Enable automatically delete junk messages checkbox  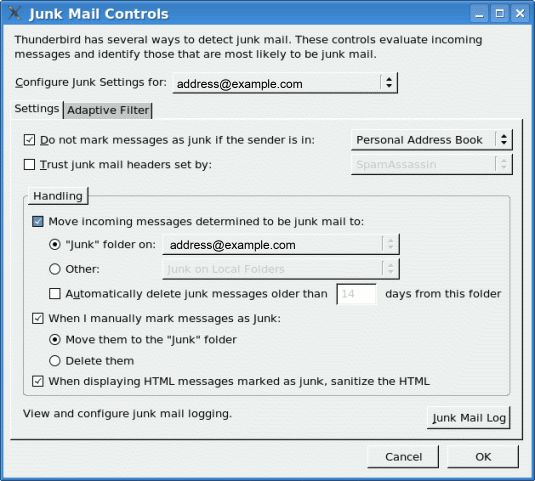pyautogui.click(x=55, y=294)
